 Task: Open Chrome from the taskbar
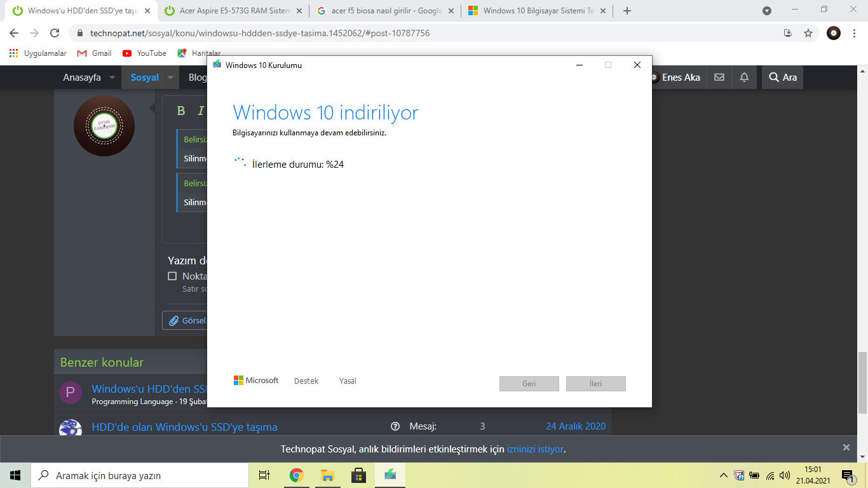point(296,475)
